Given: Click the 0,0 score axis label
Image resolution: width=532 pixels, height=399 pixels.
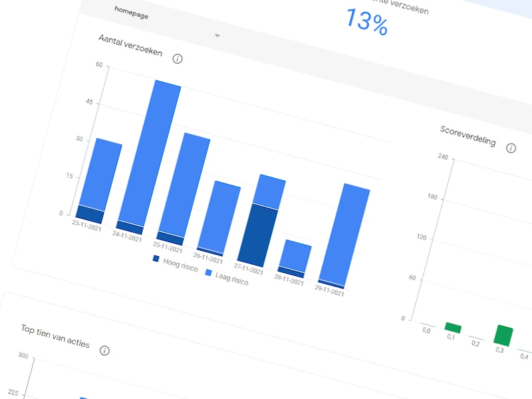Looking at the screenshot, I should (x=426, y=330).
